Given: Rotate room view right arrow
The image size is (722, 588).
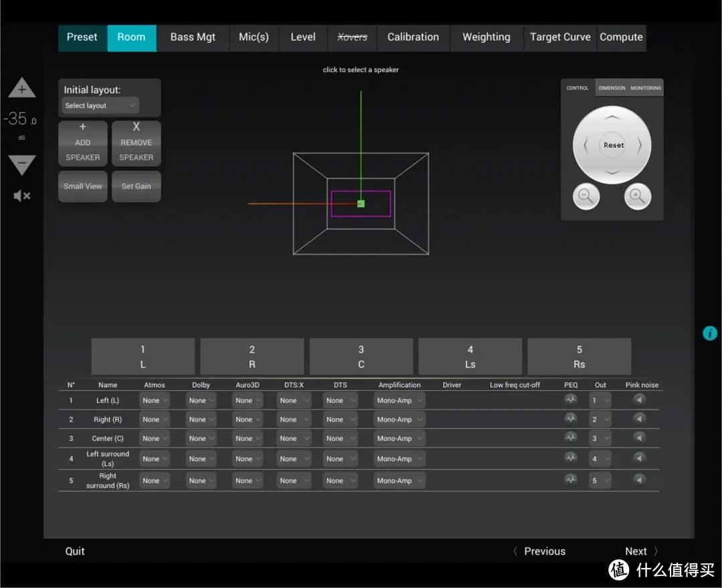Looking at the screenshot, I should tap(639, 146).
